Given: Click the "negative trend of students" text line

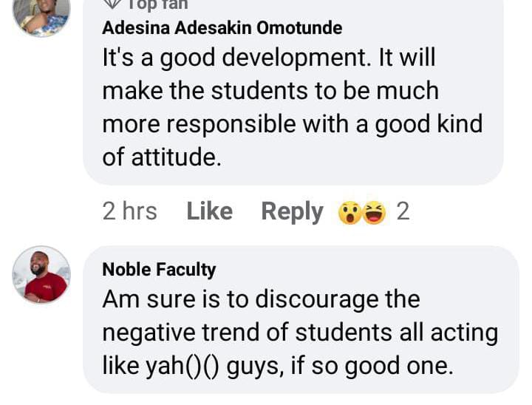Looking at the screenshot, I should [x=299, y=333].
